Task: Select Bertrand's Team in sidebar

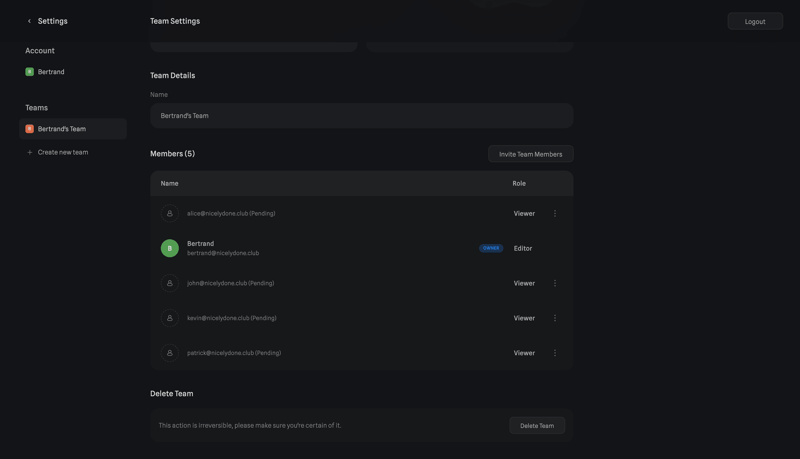Action: (73, 129)
